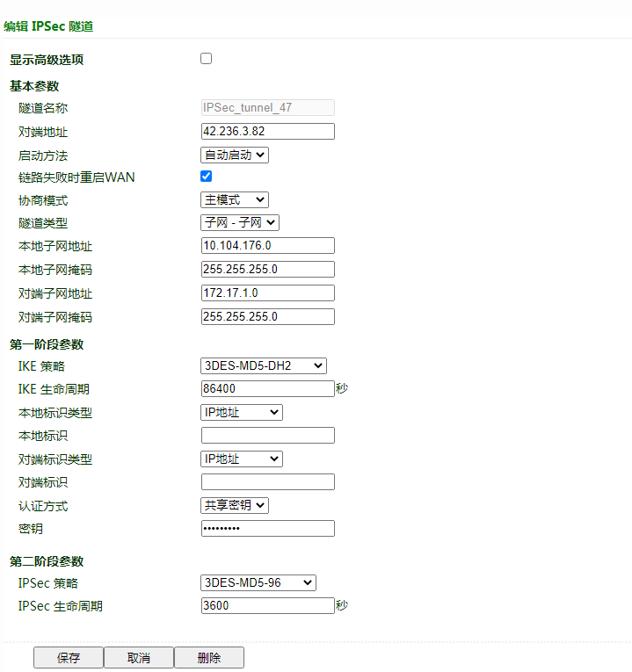This screenshot has width=632, height=672.
Task: Enable the 显示高级选项 checkbox
Action: [206, 58]
